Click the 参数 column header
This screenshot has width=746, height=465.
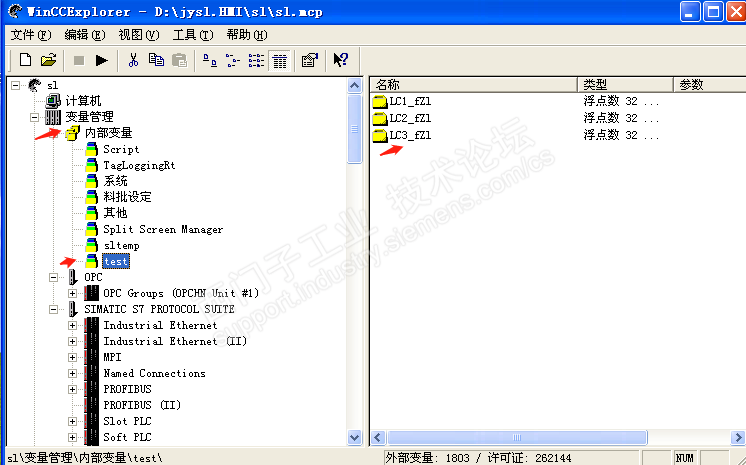coord(710,85)
